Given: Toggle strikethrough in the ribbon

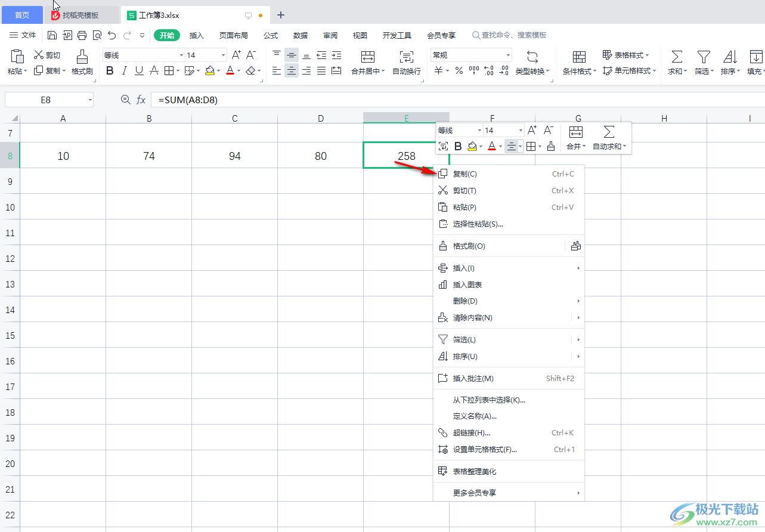Looking at the screenshot, I should [154, 71].
